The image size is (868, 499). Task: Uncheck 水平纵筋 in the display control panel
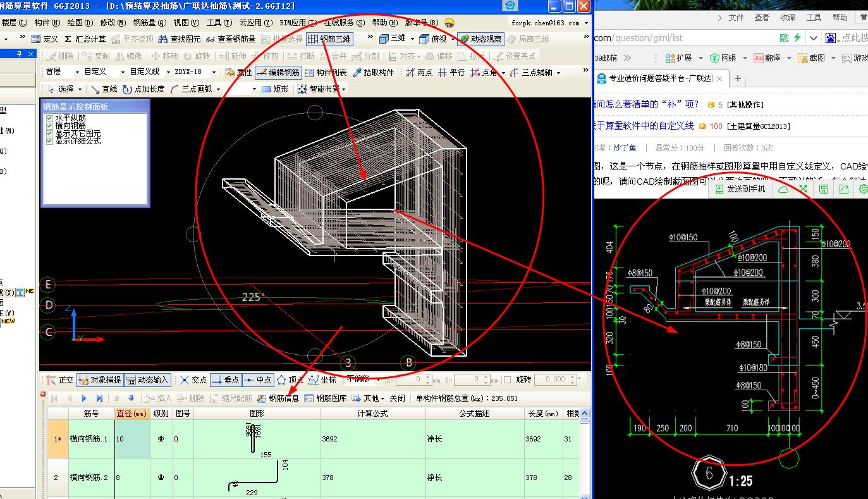point(49,118)
